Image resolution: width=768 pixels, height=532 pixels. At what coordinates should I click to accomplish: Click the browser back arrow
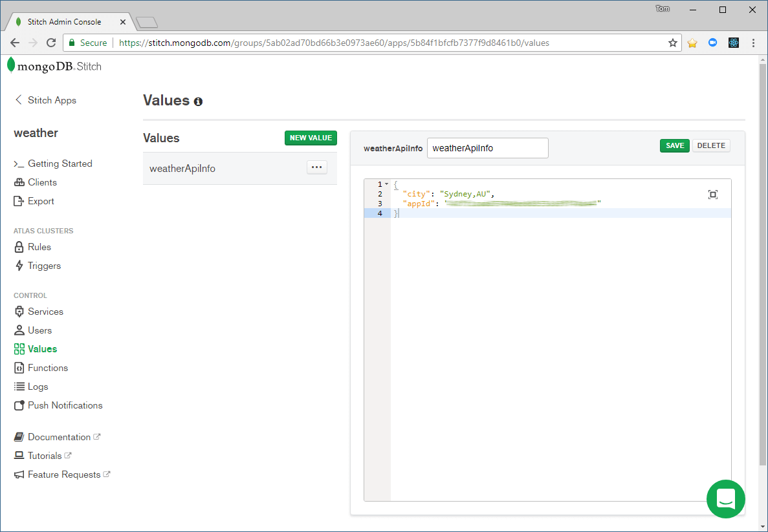coord(15,43)
